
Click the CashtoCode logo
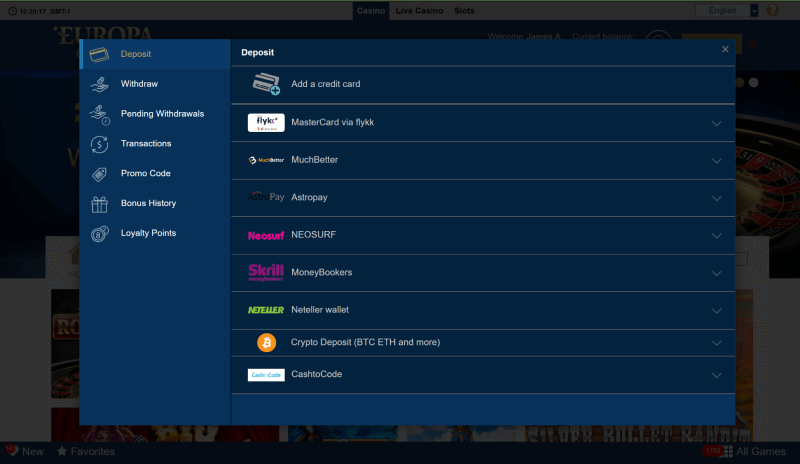266,375
